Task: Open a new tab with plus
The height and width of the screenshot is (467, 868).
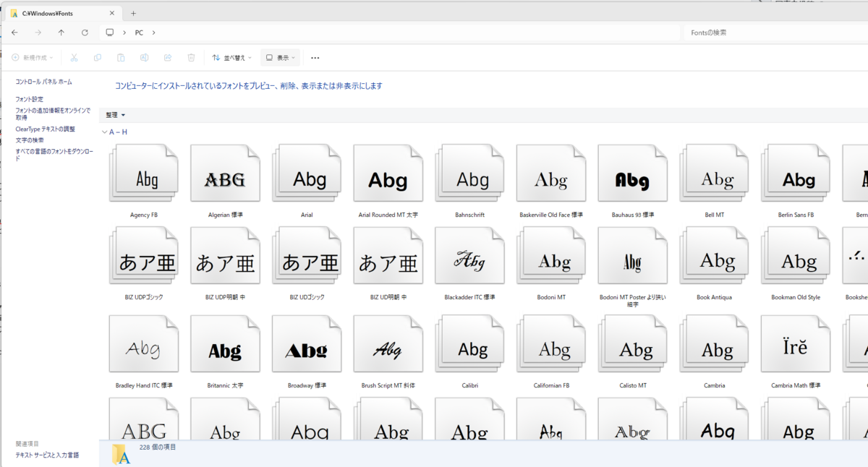Action: click(x=133, y=13)
